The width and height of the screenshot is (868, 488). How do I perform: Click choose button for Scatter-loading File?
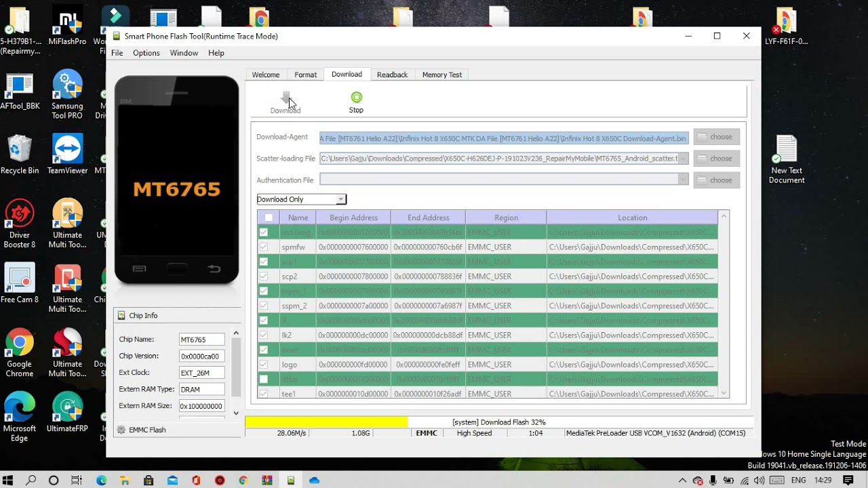click(716, 159)
